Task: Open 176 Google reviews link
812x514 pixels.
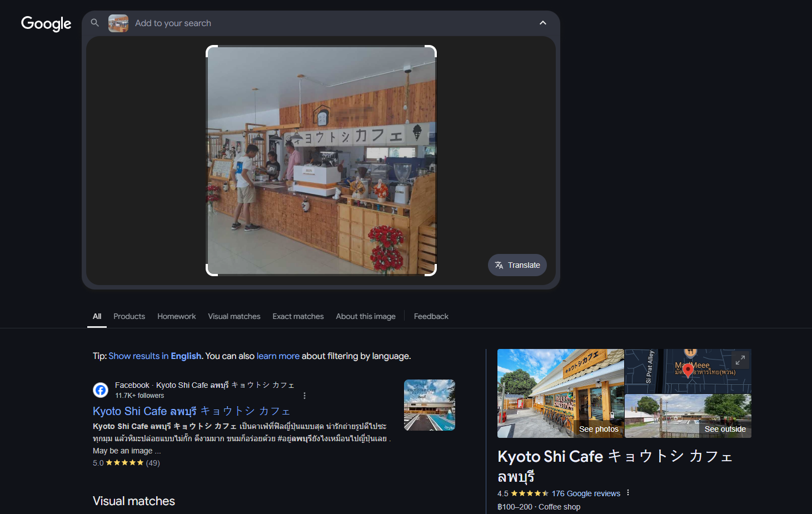Action: [586, 493]
